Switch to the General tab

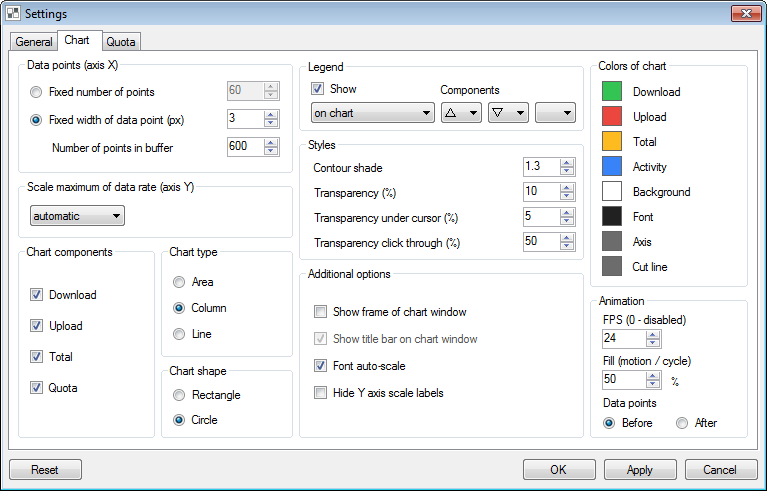click(34, 41)
